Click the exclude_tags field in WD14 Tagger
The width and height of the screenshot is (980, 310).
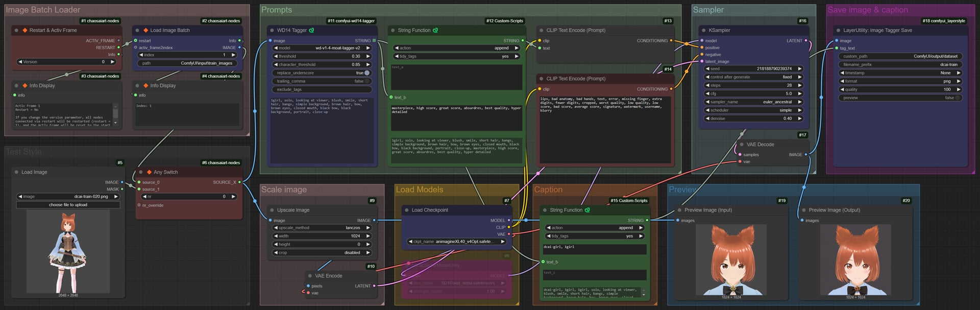322,89
